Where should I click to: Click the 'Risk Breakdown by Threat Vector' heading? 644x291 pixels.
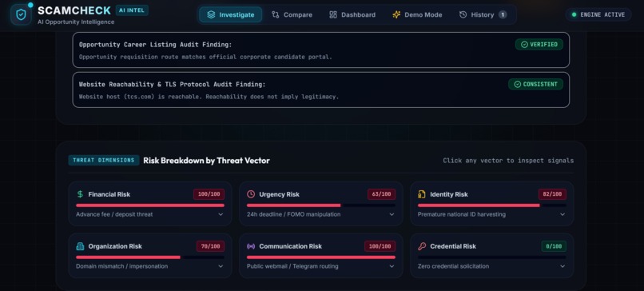click(207, 161)
